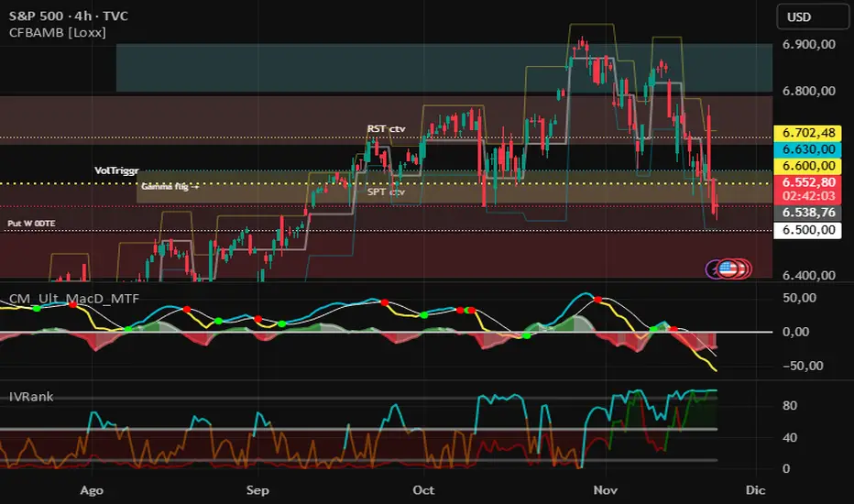Screen dimensions: 854x504
Task: Click the Nov month on time axis
Action: point(605,490)
